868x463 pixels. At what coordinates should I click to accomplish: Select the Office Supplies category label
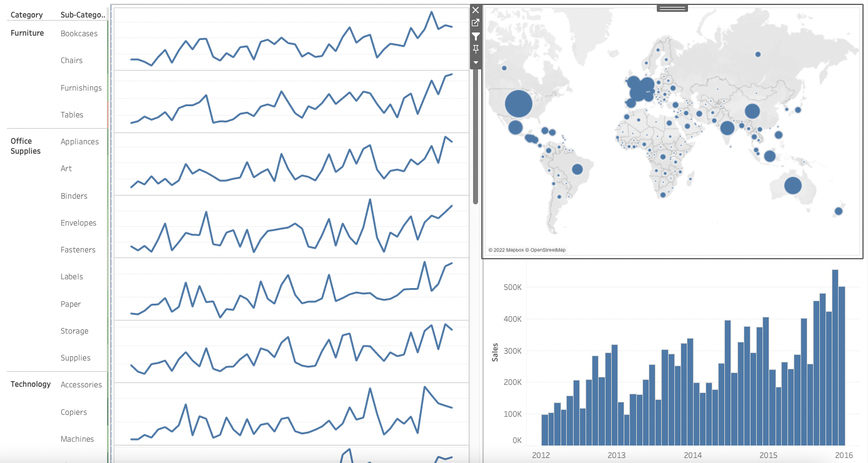click(x=26, y=146)
